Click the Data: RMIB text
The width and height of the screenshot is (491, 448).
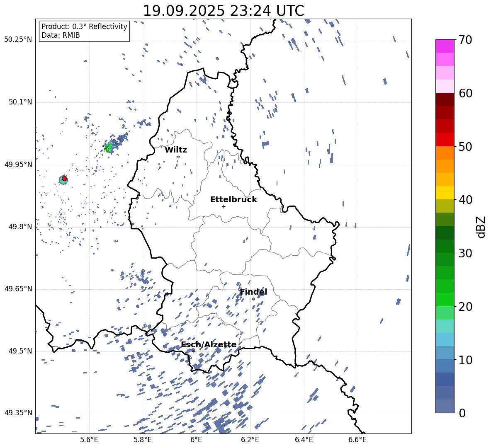[x=61, y=35]
